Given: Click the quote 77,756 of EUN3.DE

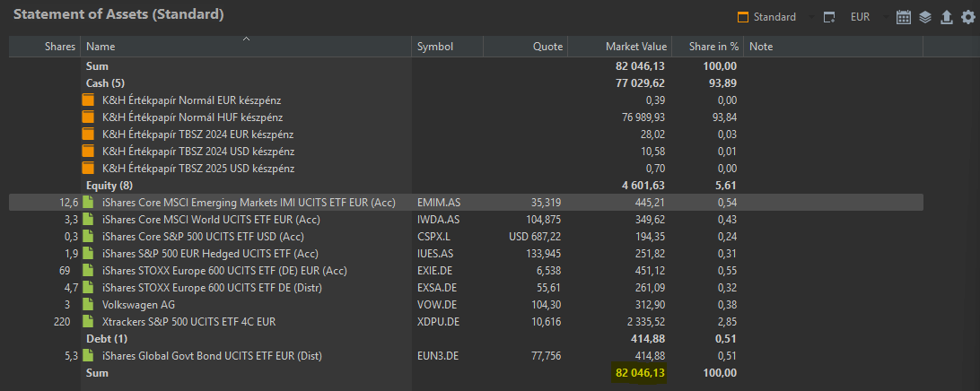Looking at the screenshot, I should point(547,356).
